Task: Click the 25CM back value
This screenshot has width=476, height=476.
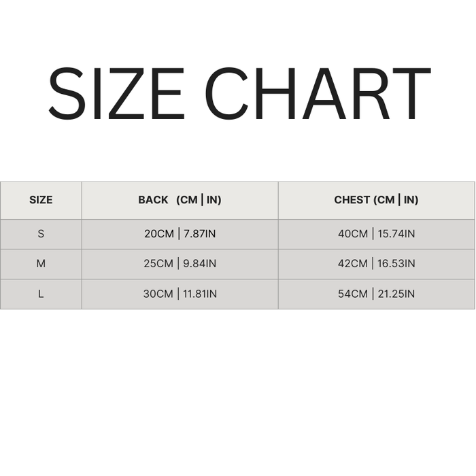Action: [x=158, y=264]
